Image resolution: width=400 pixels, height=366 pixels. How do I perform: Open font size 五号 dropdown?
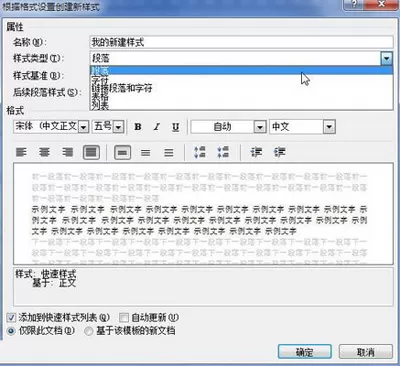[x=118, y=127]
